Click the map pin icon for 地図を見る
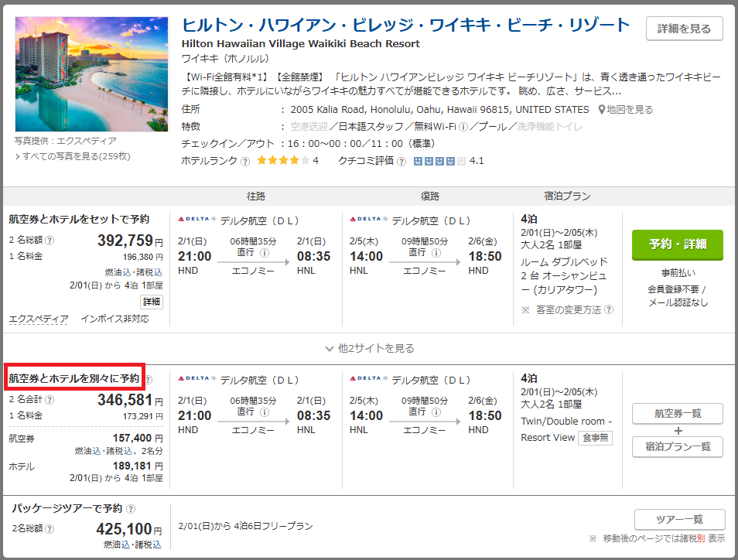Viewport: 738px width, 560px height. pyautogui.click(x=601, y=110)
